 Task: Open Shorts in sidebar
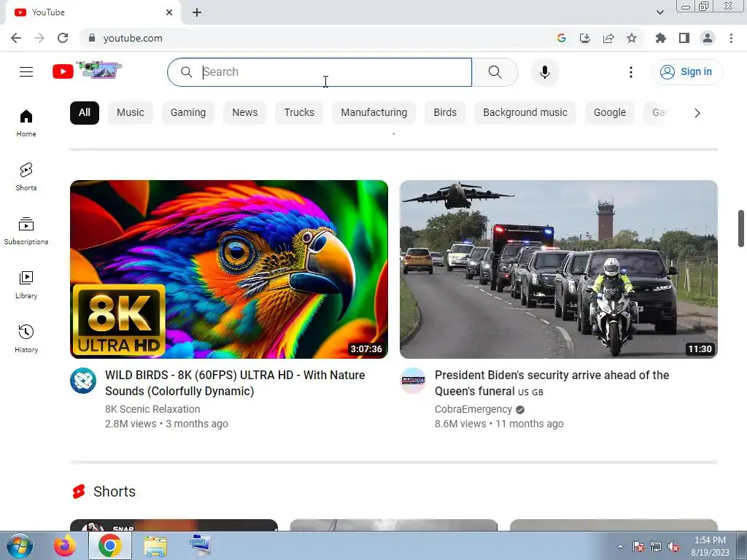26,176
